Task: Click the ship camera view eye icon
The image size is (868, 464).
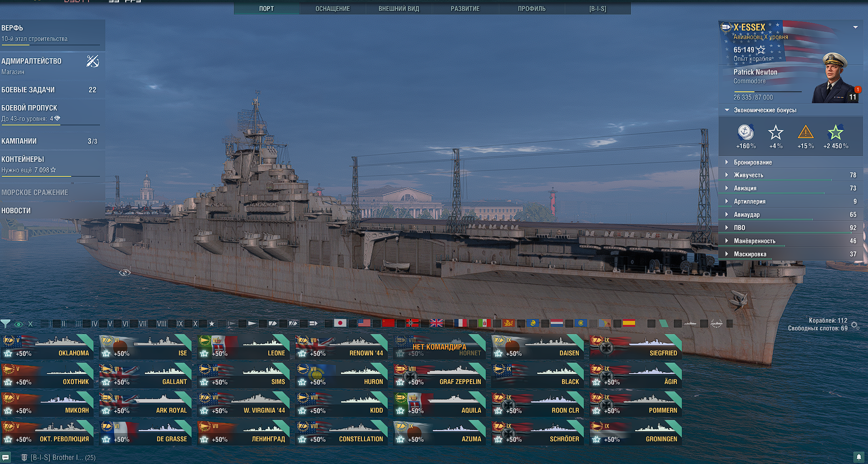Action: coord(125,273)
